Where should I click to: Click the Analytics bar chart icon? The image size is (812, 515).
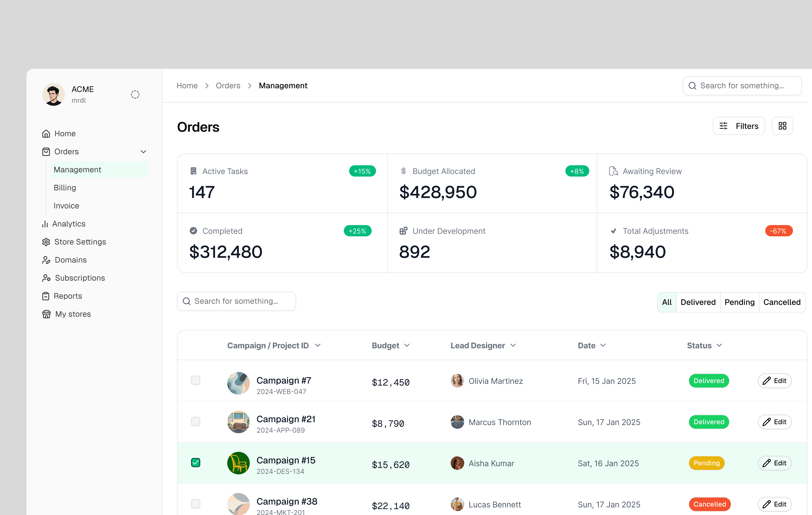(x=45, y=224)
